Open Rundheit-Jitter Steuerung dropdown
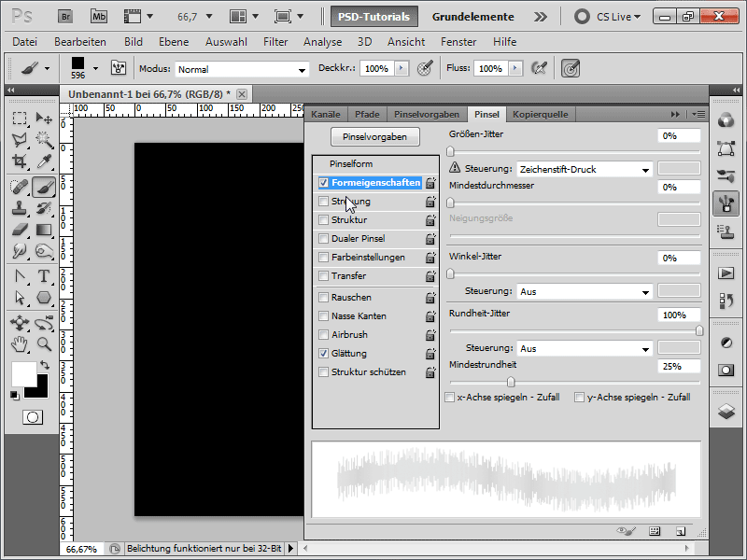This screenshot has height=560, width=747. [x=585, y=348]
